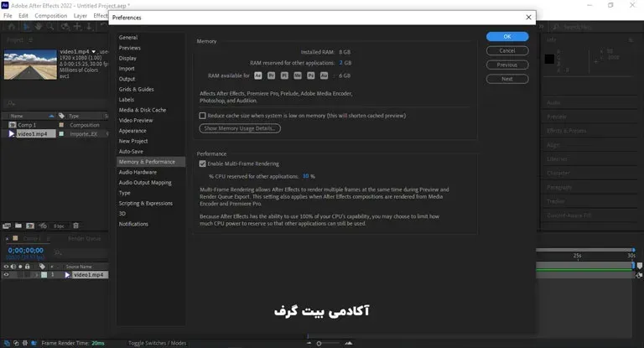Open the Edit menu

click(23, 16)
